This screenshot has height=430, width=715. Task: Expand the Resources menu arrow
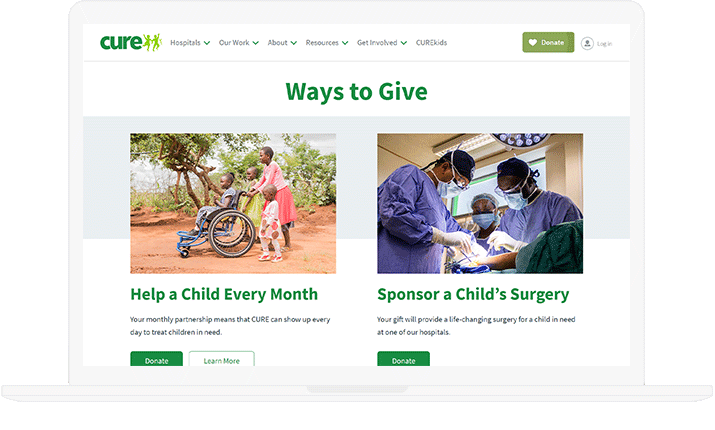pyautogui.click(x=345, y=43)
